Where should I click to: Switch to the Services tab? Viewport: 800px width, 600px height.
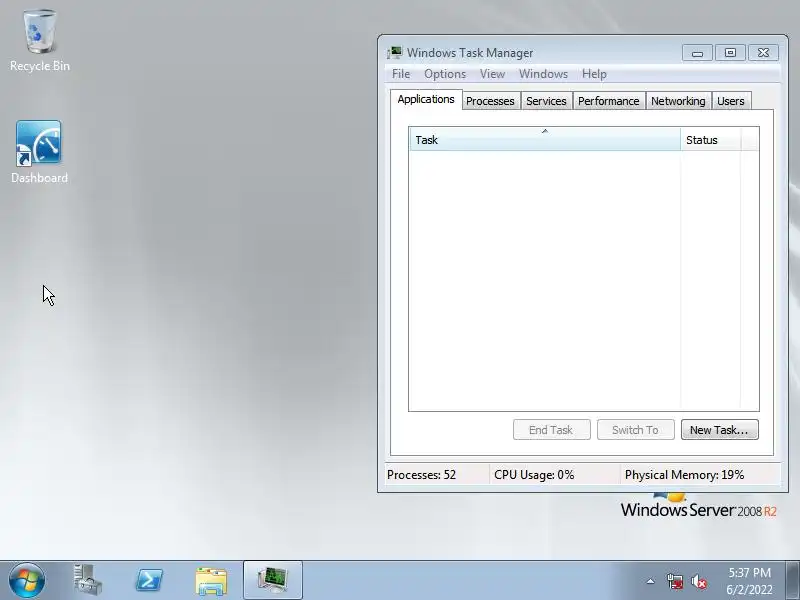(546, 101)
